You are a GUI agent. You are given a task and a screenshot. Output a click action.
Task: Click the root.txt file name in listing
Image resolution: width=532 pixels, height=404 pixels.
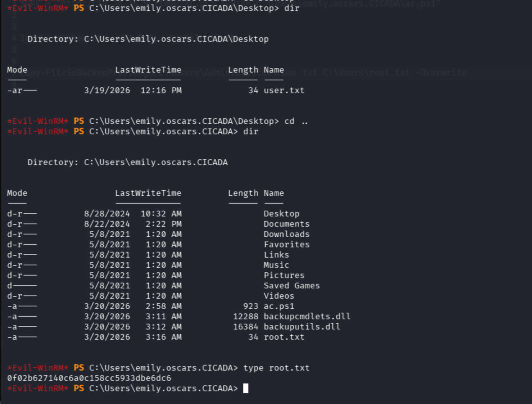(284, 337)
